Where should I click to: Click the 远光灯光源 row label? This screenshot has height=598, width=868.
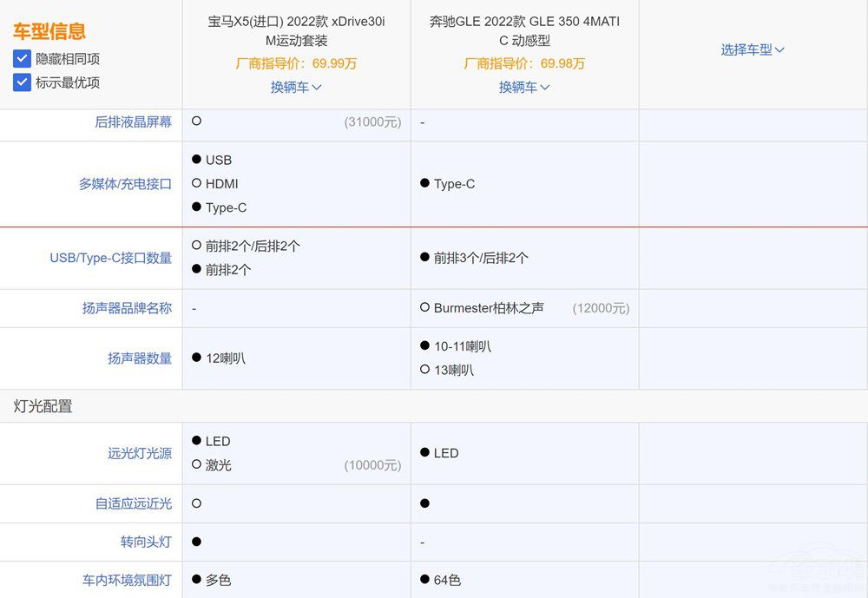pos(140,453)
